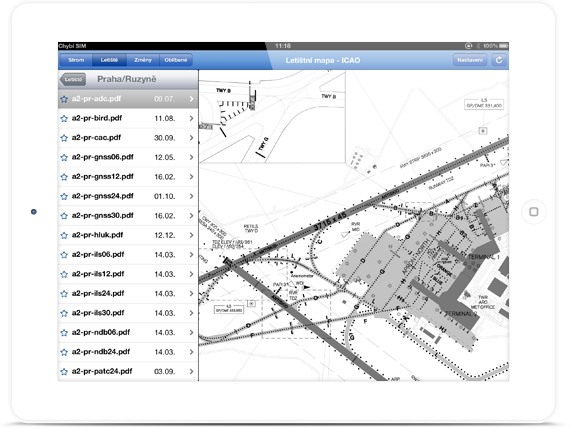Screen dimensions: 570x429
Task: Open chevron for a2-pr-ils06.pdf
Action: click(x=191, y=254)
